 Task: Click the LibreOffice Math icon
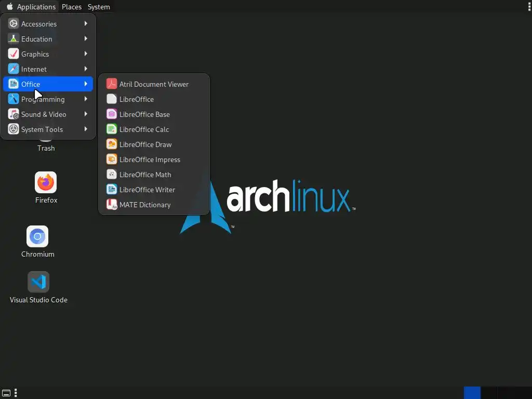pyautogui.click(x=112, y=175)
